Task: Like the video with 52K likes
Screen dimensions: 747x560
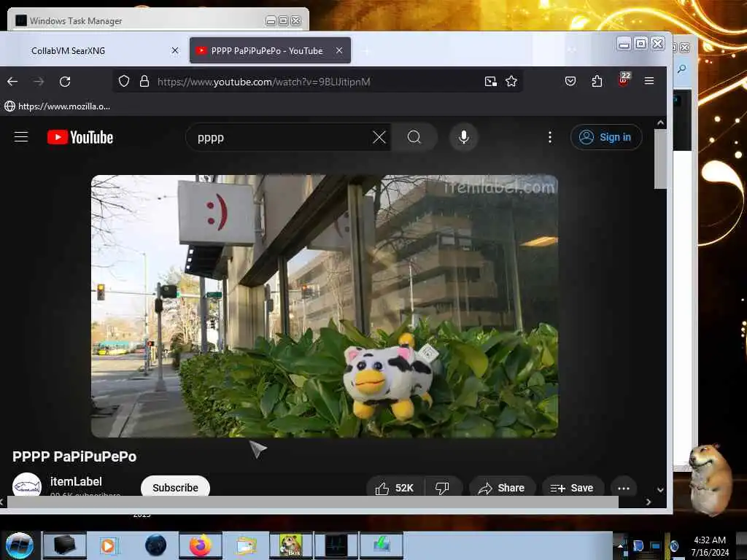Action: (395, 488)
